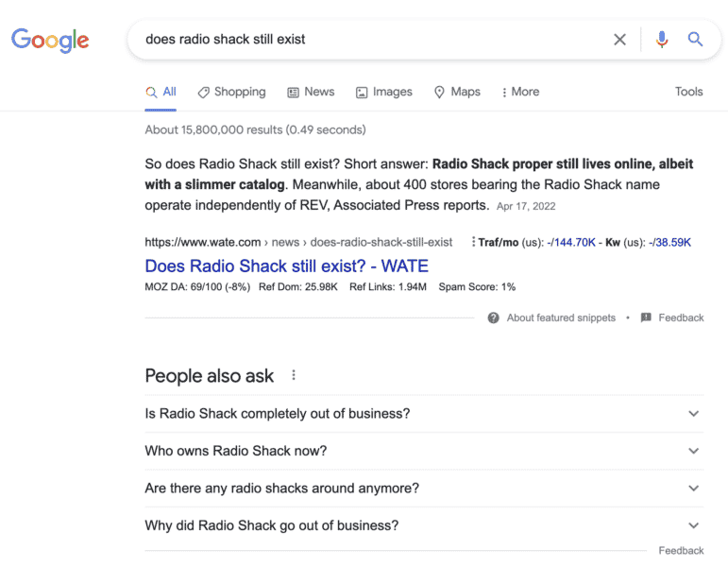Click inside the search query field

[368, 40]
